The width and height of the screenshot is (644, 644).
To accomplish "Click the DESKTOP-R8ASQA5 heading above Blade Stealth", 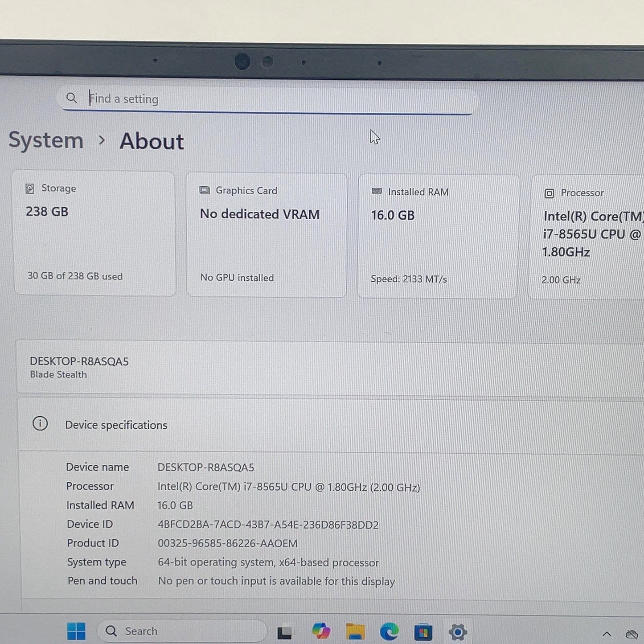I will (79, 361).
